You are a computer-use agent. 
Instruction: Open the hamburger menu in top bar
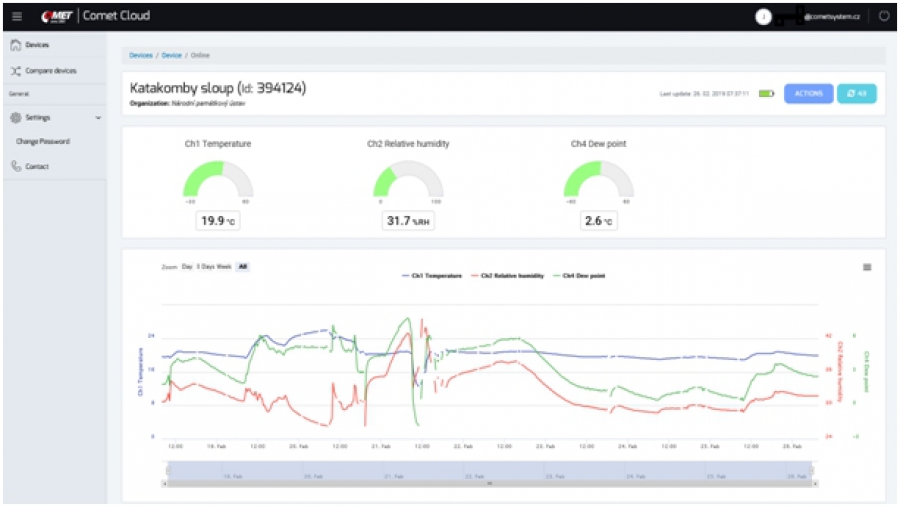[x=16, y=16]
